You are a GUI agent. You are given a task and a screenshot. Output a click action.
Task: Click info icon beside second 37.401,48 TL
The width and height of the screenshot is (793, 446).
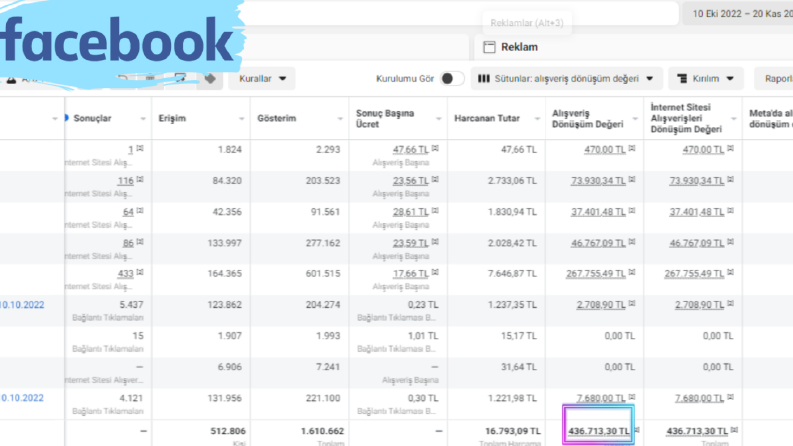(731, 211)
